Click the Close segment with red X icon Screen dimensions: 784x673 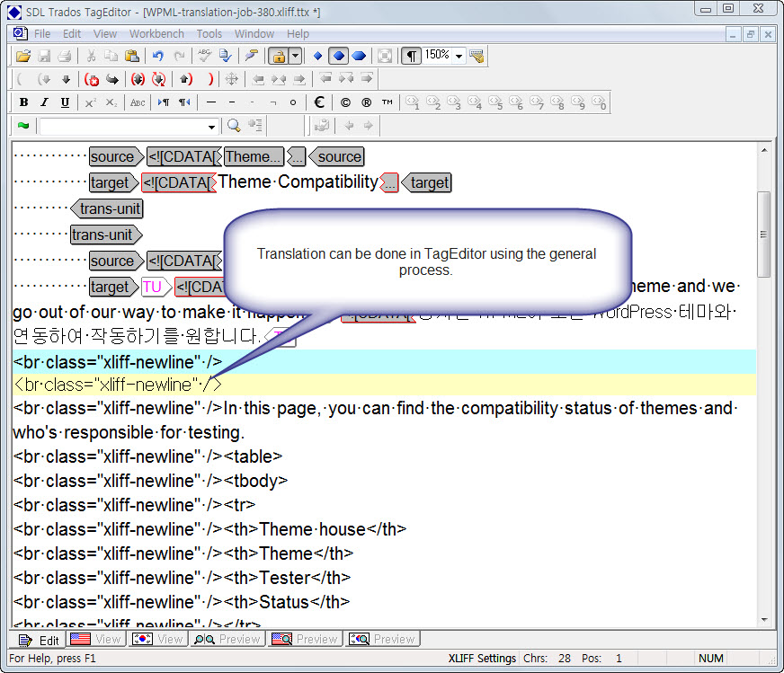pyautogui.click(x=92, y=79)
